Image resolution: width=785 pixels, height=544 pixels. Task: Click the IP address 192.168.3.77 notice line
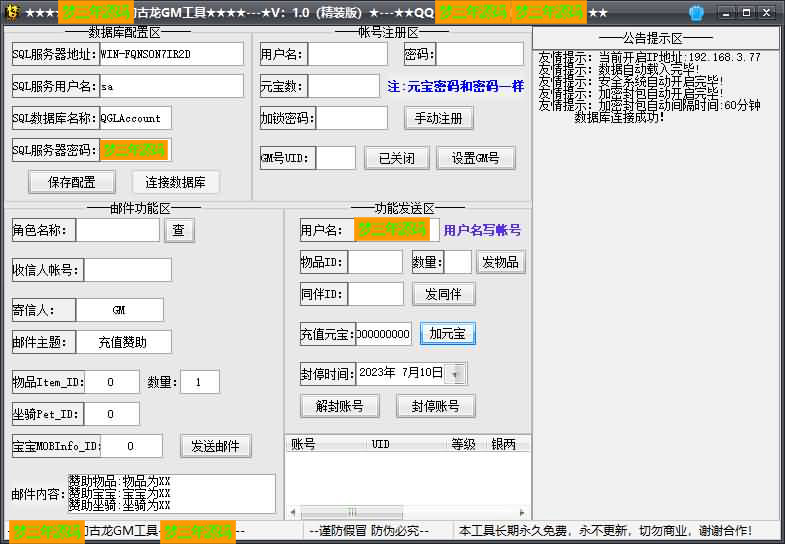649,57
